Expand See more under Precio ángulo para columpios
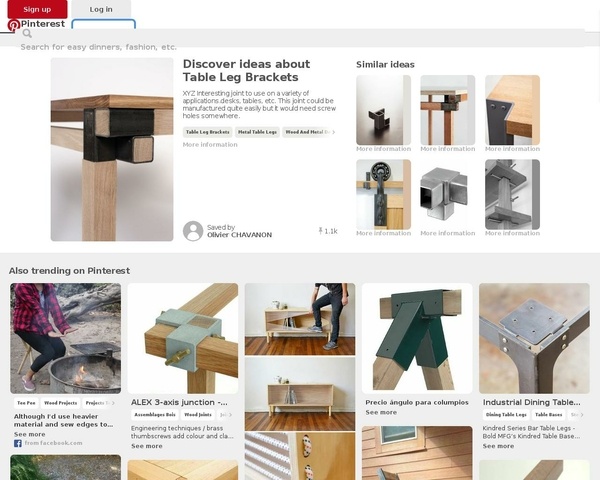This screenshot has width=600, height=480. tap(381, 412)
